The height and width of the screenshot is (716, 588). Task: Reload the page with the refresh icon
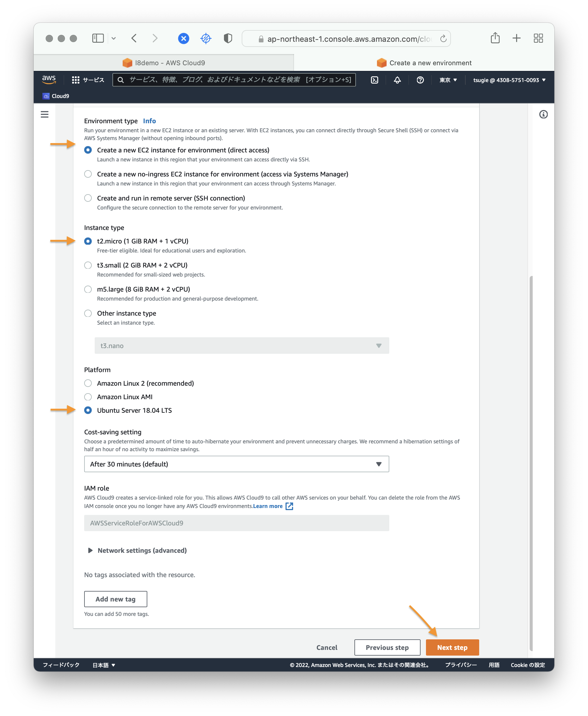pyautogui.click(x=443, y=38)
